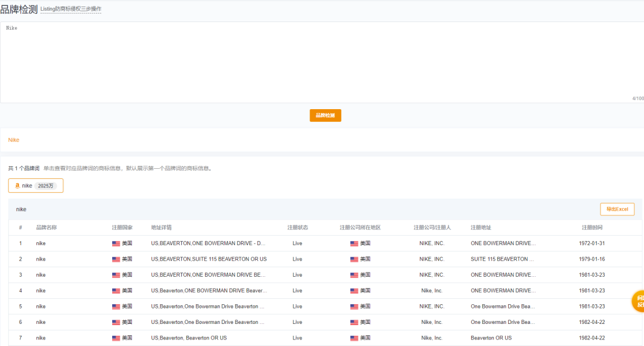Click row 1 company region US flag
644x346 pixels.
[x=354, y=243]
